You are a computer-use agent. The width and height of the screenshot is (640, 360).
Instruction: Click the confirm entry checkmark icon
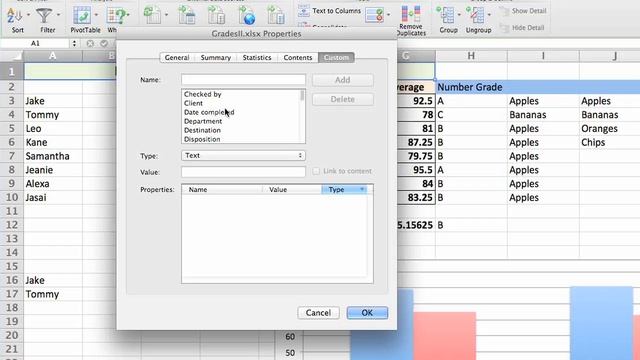(104, 43)
